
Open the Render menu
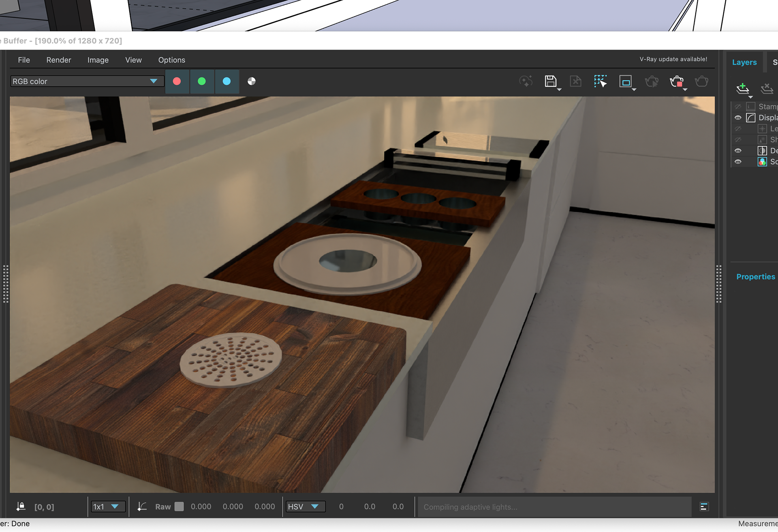[x=59, y=60]
